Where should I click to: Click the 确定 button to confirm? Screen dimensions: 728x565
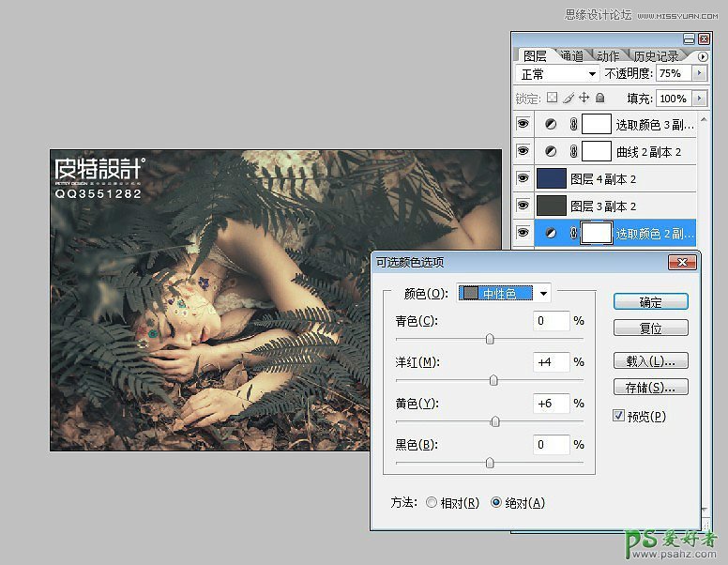[x=650, y=302]
